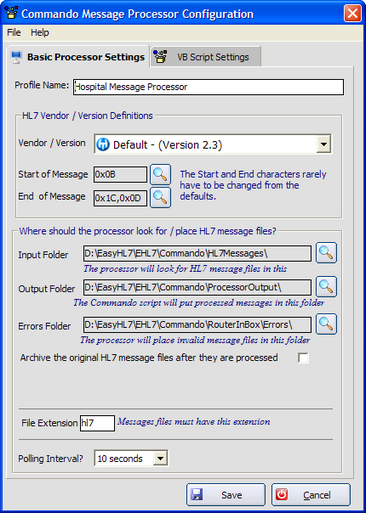
Task: Click the Save button
Action: 226,495
